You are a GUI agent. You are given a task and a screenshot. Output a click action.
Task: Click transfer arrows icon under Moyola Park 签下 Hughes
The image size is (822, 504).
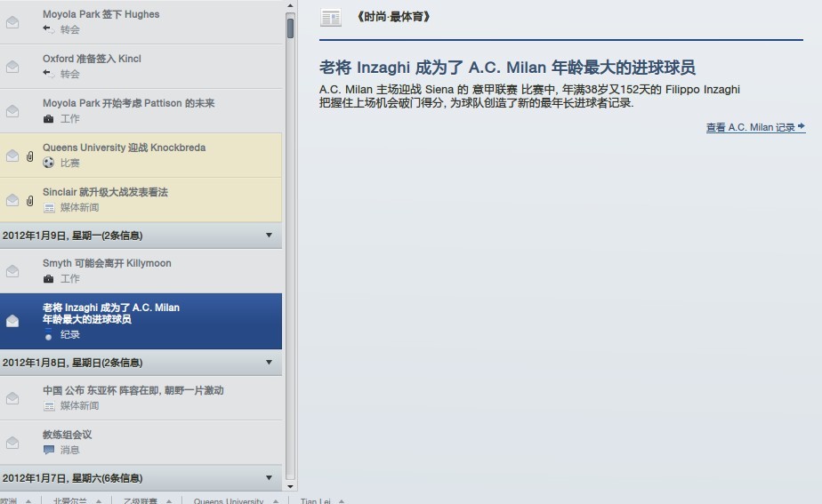pos(49,29)
